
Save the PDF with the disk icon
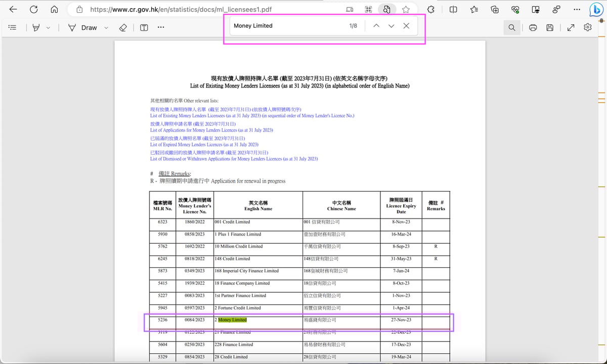pyautogui.click(x=550, y=28)
